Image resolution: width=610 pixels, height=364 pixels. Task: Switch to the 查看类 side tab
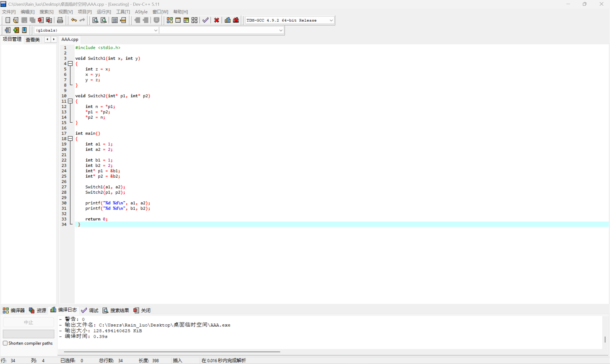(33, 40)
